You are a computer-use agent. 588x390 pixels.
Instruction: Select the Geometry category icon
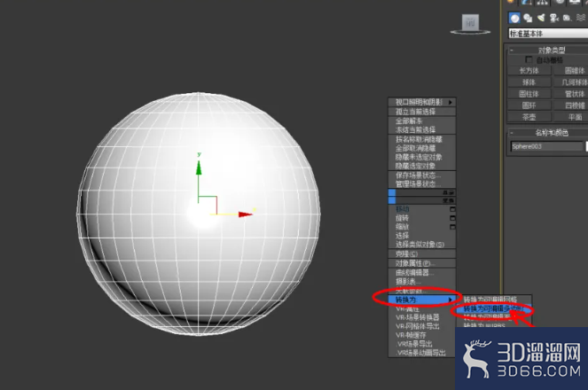pyautogui.click(x=514, y=18)
